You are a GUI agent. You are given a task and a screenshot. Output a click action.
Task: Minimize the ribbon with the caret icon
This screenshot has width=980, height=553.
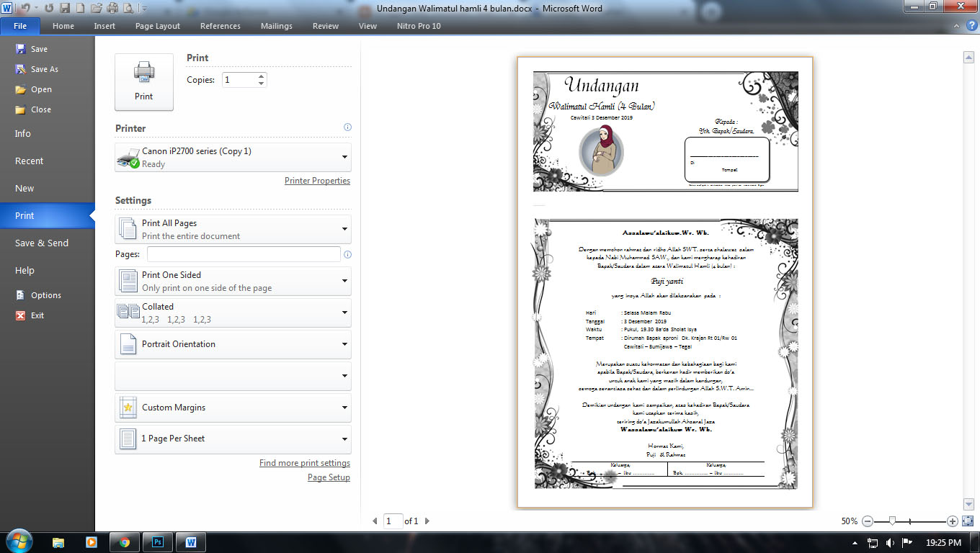955,25
